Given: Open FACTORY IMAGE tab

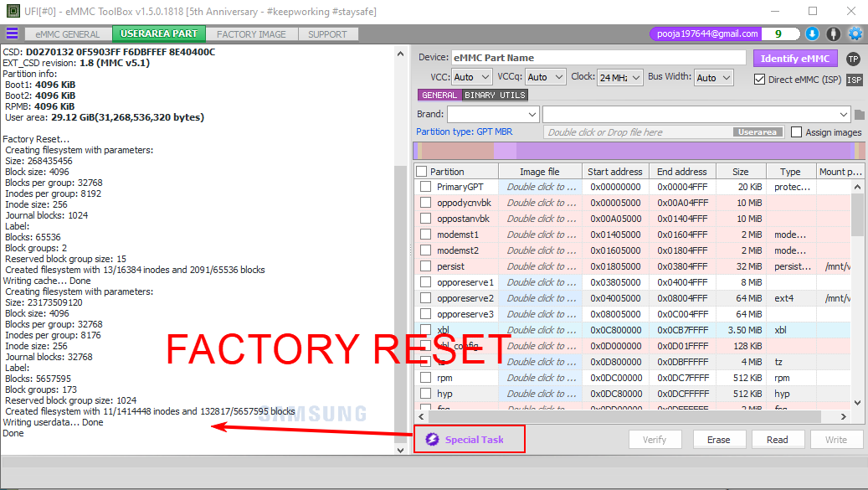Looking at the screenshot, I should pyautogui.click(x=251, y=34).
